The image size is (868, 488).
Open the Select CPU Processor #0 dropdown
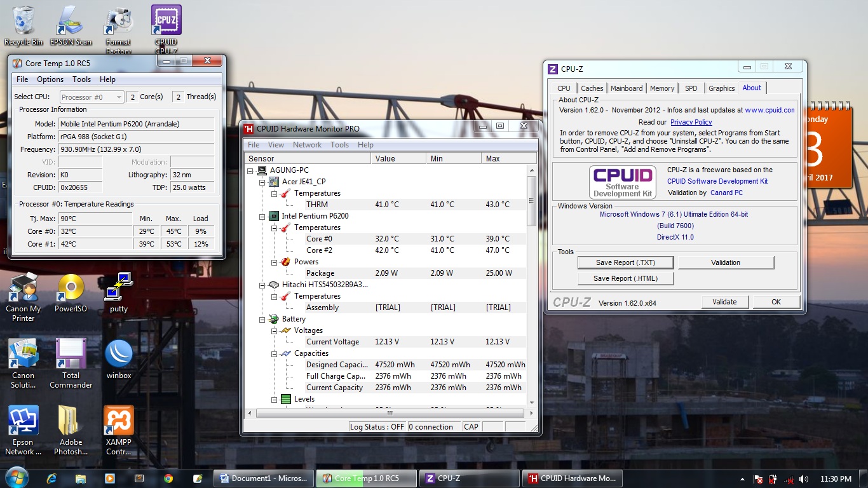92,97
